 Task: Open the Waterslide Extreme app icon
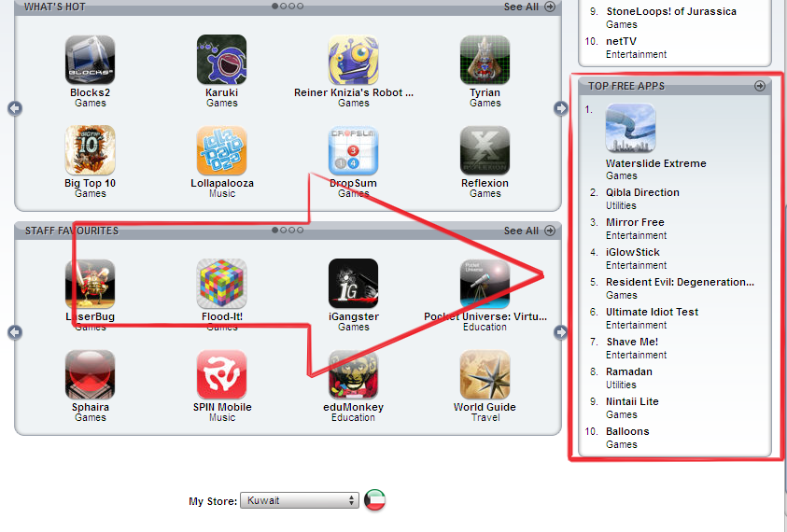[x=630, y=128]
